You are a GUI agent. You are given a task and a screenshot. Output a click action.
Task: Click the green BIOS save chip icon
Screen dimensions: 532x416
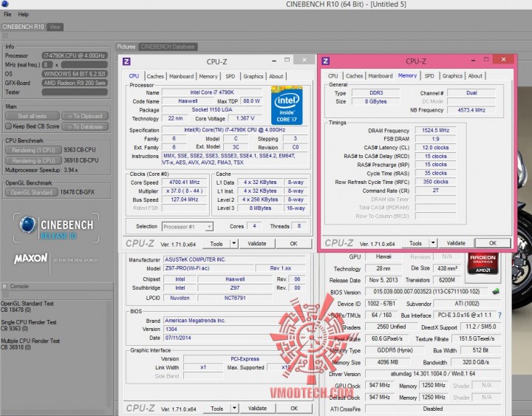point(496,291)
